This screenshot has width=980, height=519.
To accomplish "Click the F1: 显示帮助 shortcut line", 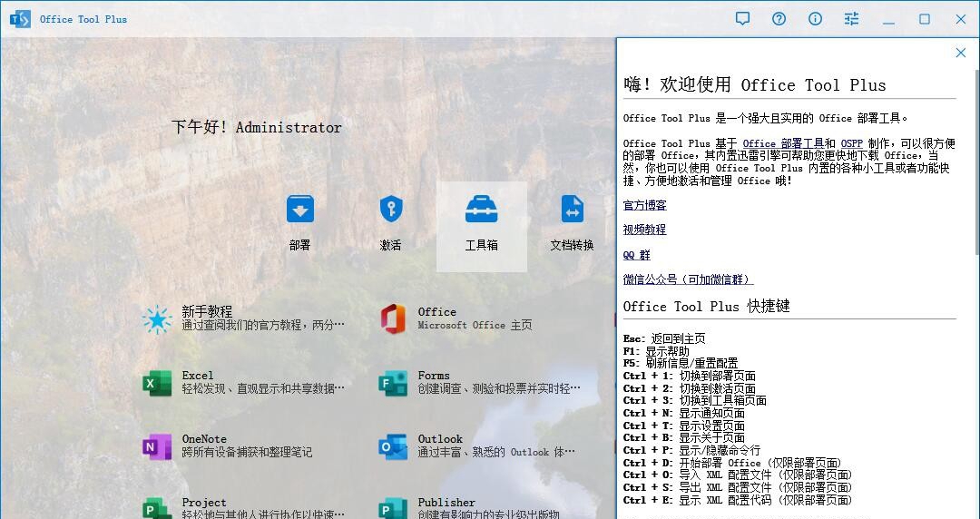I will pos(656,351).
